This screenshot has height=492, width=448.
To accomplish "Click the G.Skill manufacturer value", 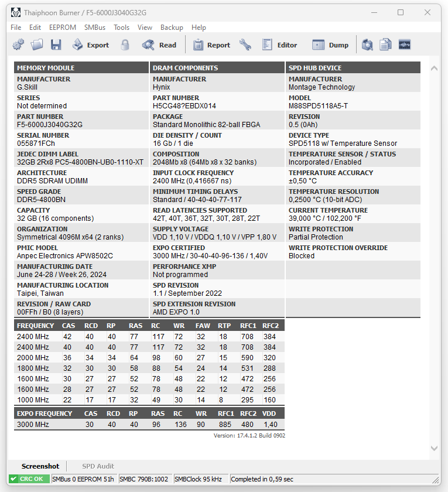I will pos(27,87).
